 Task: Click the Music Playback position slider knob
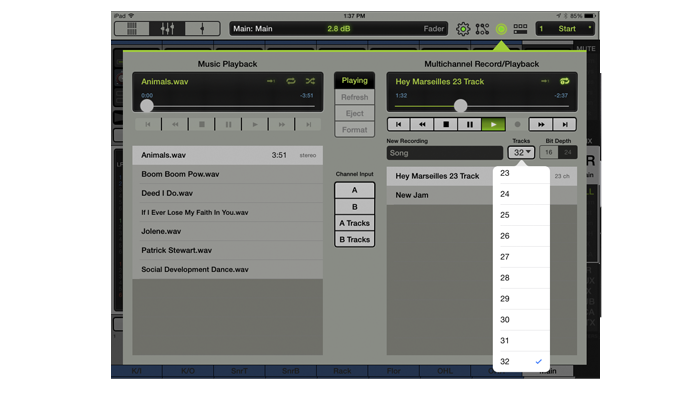[146, 106]
